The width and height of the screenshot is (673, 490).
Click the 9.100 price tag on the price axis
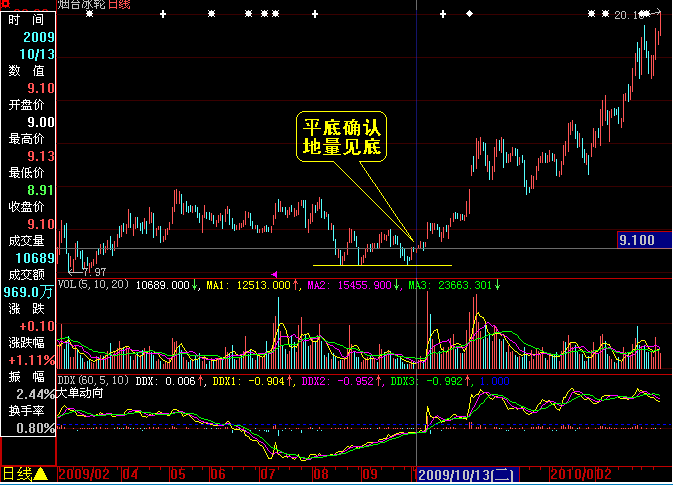coord(645,240)
